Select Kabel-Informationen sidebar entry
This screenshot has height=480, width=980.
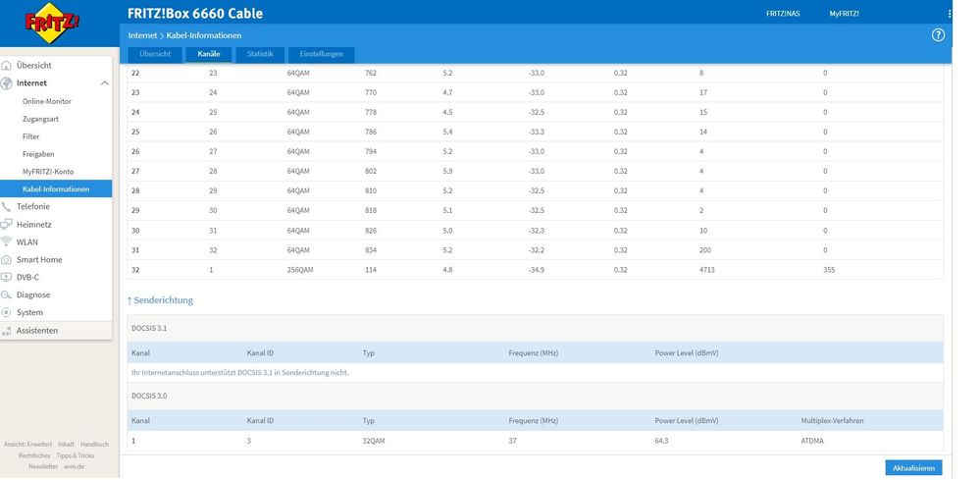[56, 188]
